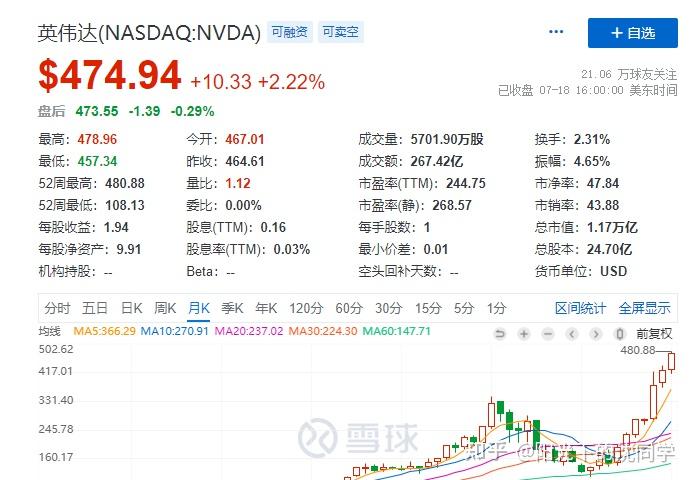Image resolution: width=692 pixels, height=480 pixels.
Task: Click the amplitude value 4.65%
Action: pyautogui.click(x=592, y=161)
